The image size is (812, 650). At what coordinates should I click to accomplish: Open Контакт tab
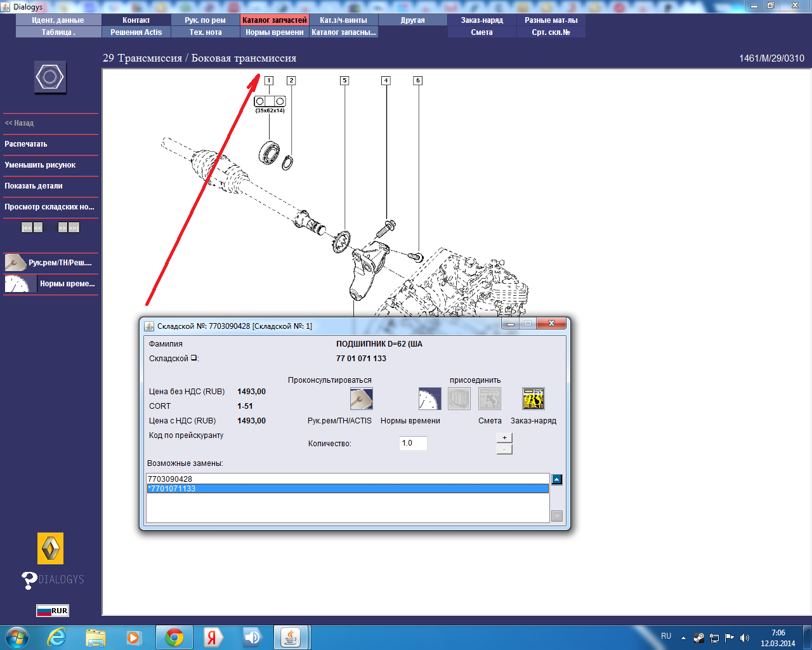pyautogui.click(x=136, y=20)
